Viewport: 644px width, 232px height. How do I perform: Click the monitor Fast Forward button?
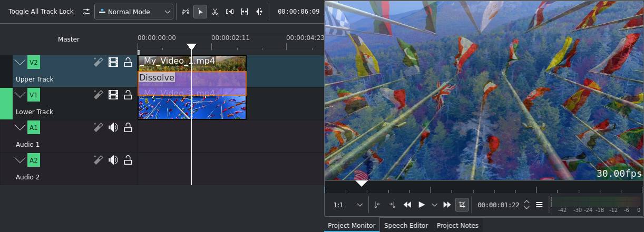click(447, 205)
